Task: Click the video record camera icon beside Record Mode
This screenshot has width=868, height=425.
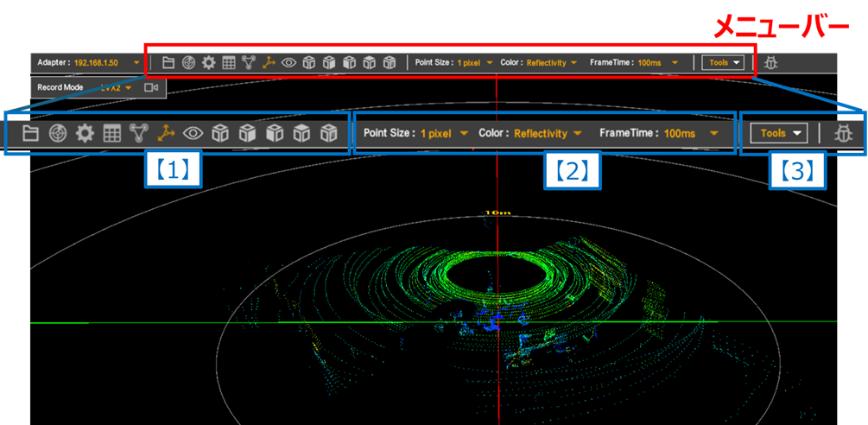Action: [x=151, y=87]
